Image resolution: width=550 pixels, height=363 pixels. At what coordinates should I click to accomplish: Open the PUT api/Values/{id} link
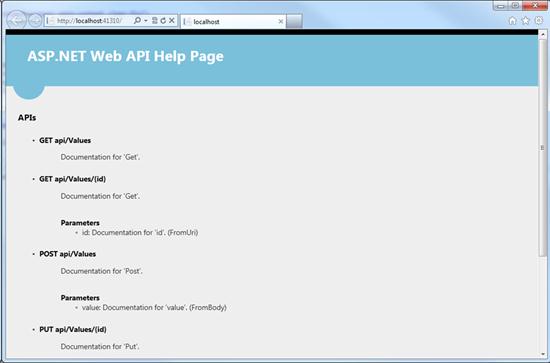click(x=73, y=329)
